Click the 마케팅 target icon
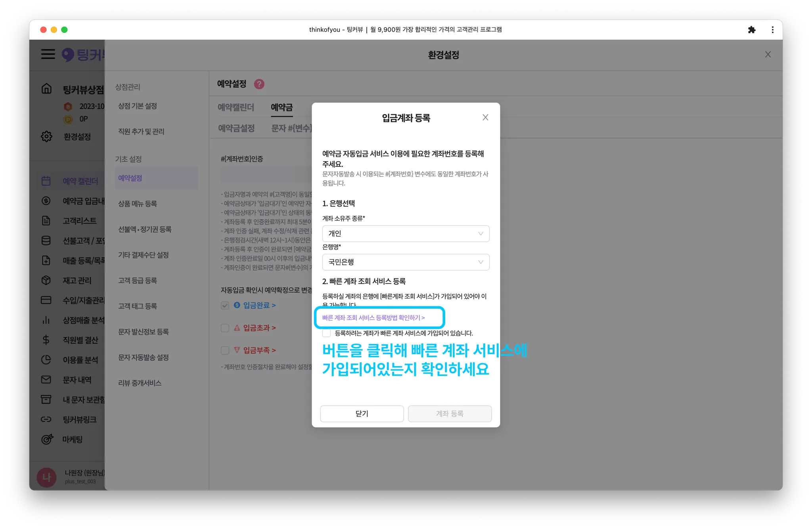The height and width of the screenshot is (529, 812). (x=47, y=439)
